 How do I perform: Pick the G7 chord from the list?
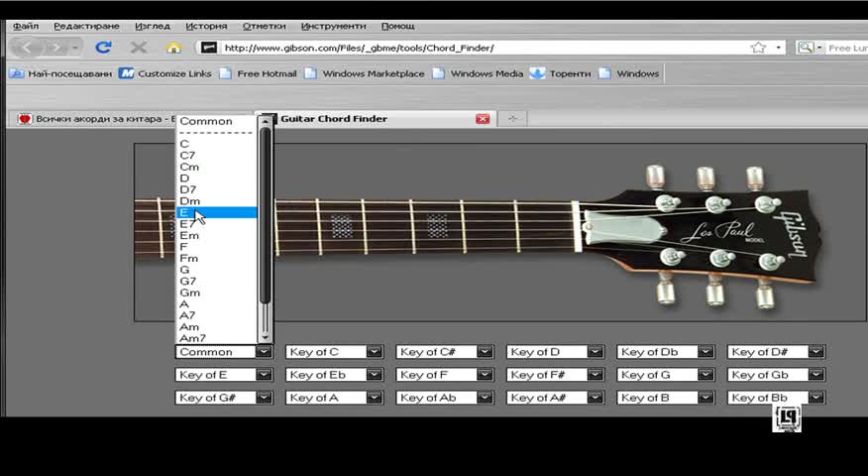tap(216, 281)
